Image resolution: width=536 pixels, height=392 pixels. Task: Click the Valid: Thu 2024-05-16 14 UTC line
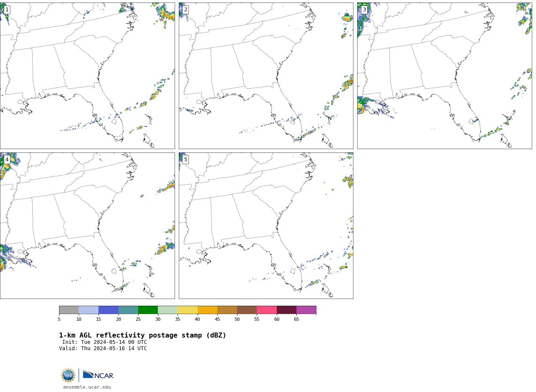(x=103, y=348)
